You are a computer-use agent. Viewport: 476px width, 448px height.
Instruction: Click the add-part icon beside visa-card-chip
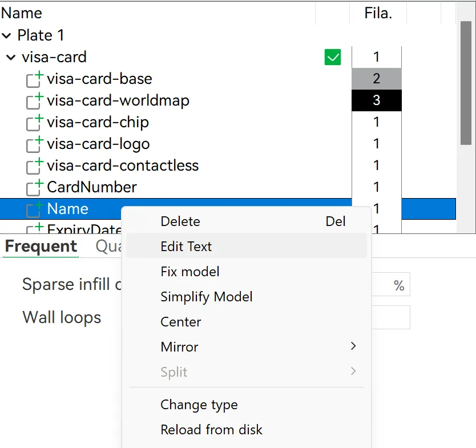pyautogui.click(x=34, y=122)
